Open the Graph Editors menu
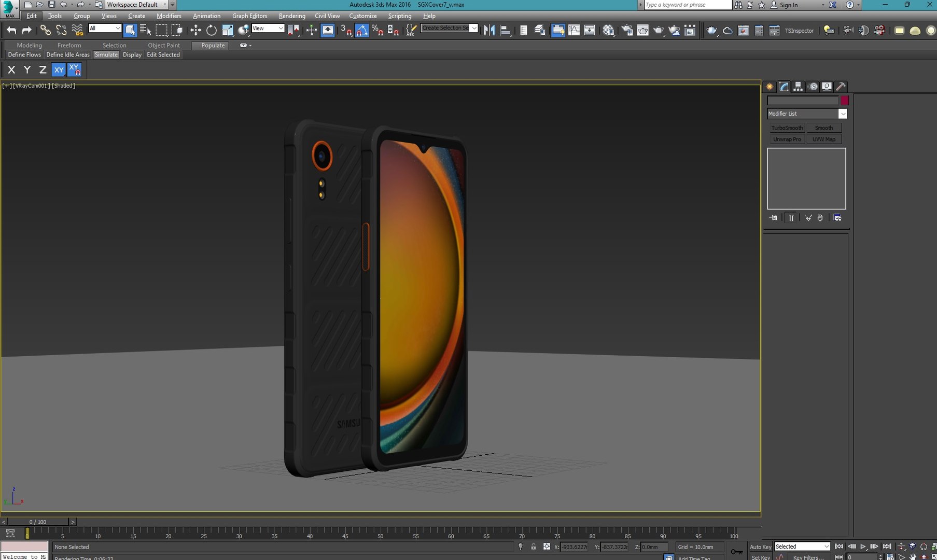 click(249, 16)
